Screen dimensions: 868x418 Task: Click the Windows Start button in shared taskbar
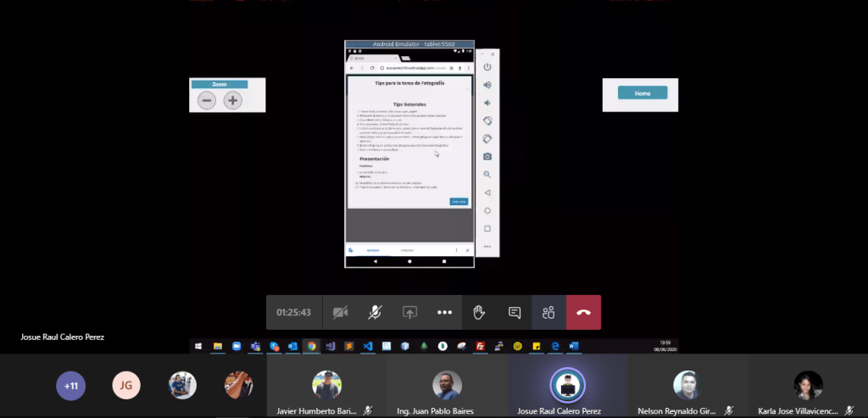(x=198, y=347)
